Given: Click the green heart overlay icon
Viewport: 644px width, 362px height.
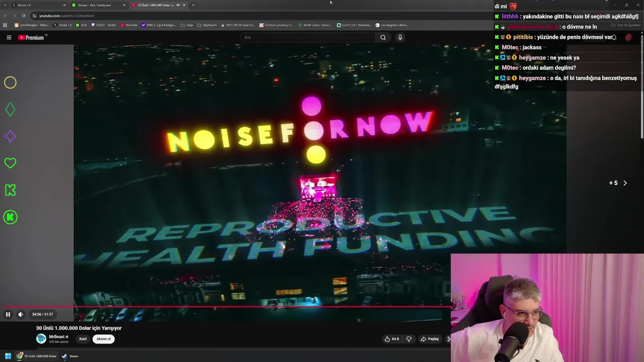Looking at the screenshot, I should coord(10,163).
